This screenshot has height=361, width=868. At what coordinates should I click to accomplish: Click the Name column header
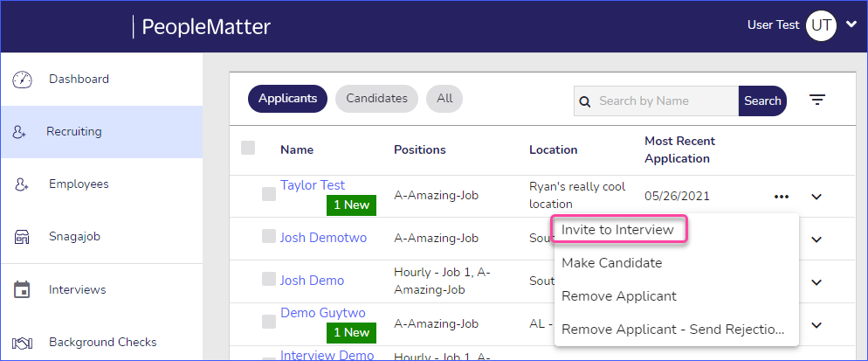(x=297, y=149)
